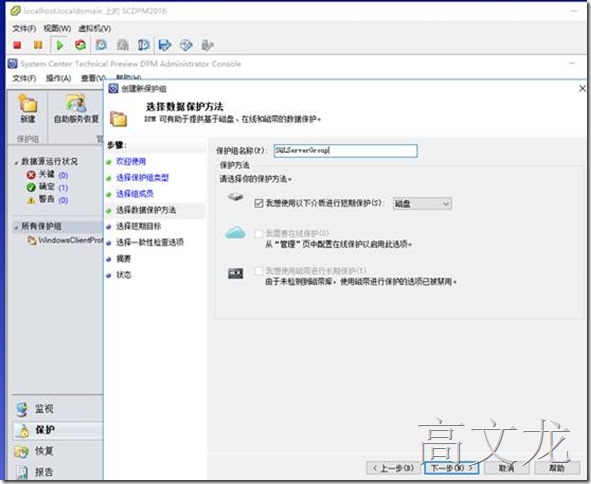Viewport: 591px width, 484px height.
Task: Open the 查看(V) menu
Action: coord(93,78)
